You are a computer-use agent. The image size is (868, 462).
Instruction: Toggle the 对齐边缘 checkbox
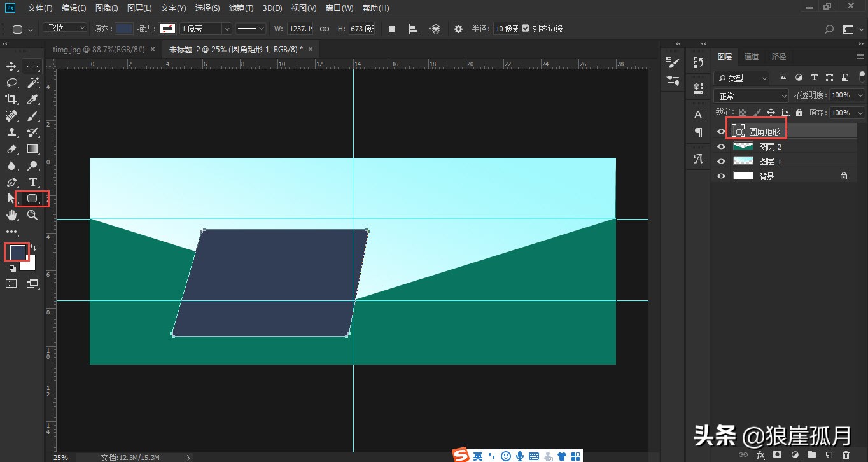(526, 29)
